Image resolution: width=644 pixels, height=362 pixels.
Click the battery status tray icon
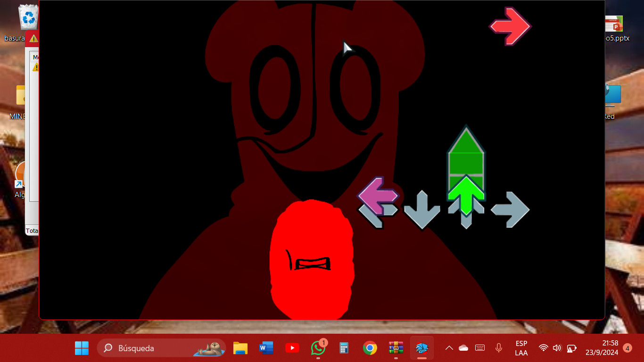571,348
